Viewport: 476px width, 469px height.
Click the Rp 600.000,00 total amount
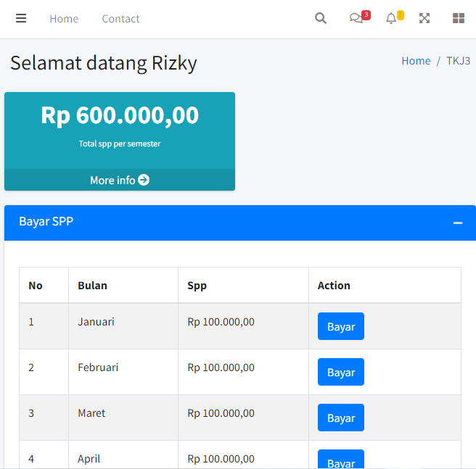(x=120, y=115)
